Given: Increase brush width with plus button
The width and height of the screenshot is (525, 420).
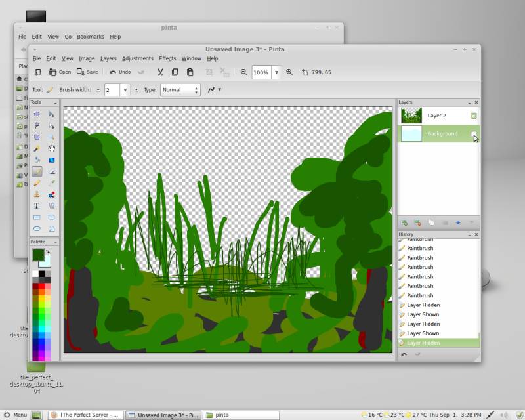Looking at the screenshot, I should 136,90.
